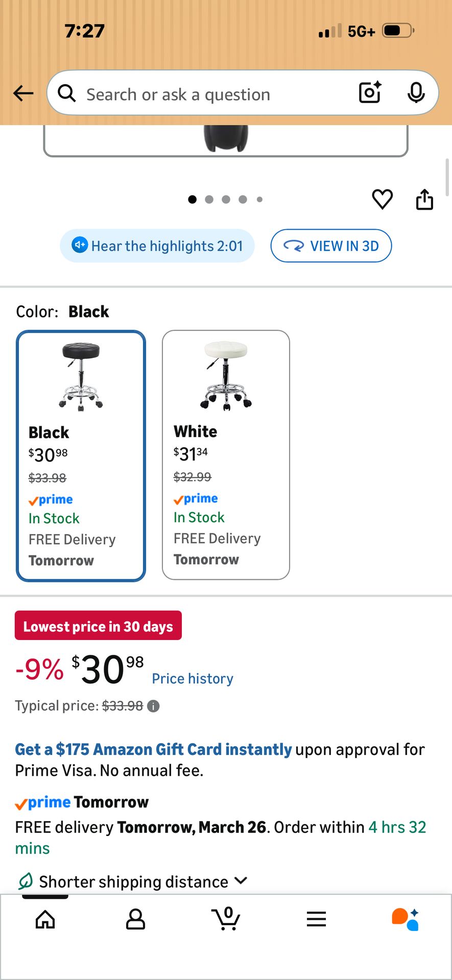Open the hamburger menu icon
This screenshot has height=980, width=452.
coord(316,919)
